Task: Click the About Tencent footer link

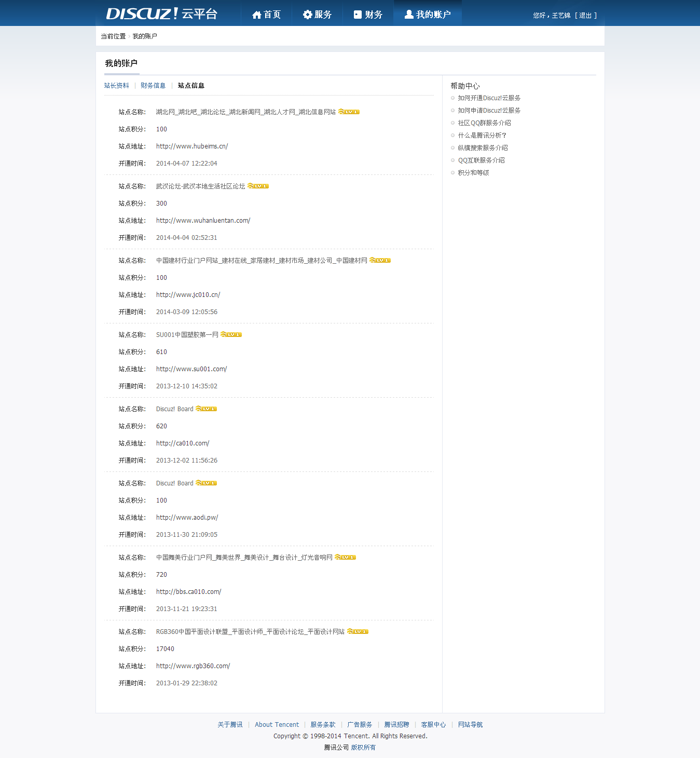Action: coord(277,724)
